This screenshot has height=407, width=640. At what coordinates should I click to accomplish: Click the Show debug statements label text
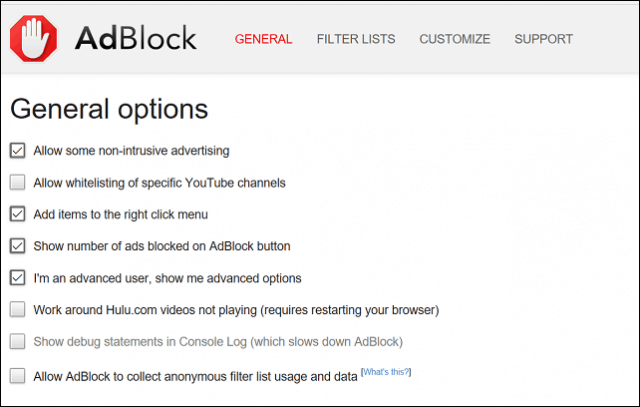pos(218,342)
